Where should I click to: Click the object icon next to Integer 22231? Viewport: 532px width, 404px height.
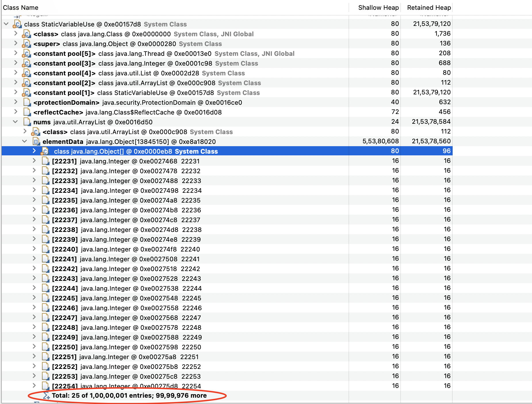click(x=45, y=161)
